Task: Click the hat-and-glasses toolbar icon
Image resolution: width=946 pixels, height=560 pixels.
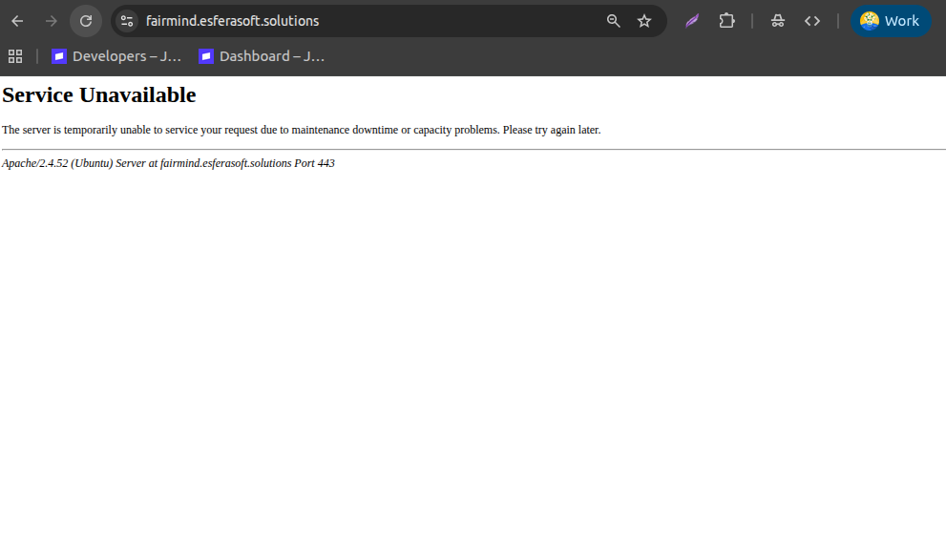Action: point(778,21)
